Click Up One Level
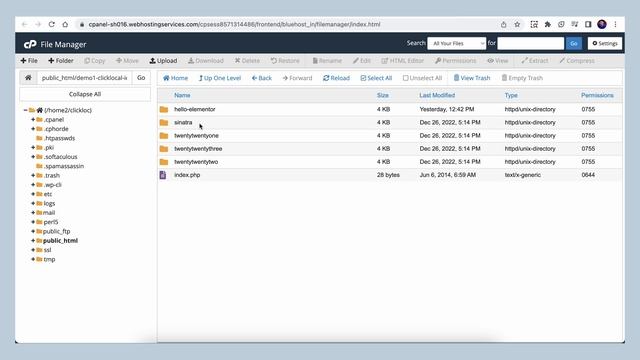Image resolution: width=640 pixels, height=360 pixels. (x=220, y=78)
